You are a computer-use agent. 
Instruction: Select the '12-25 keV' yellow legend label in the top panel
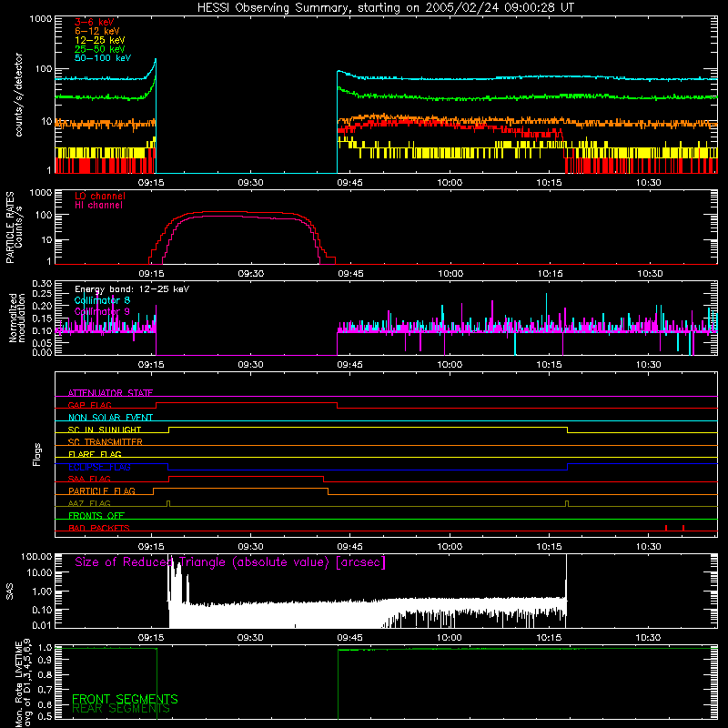coord(100,40)
